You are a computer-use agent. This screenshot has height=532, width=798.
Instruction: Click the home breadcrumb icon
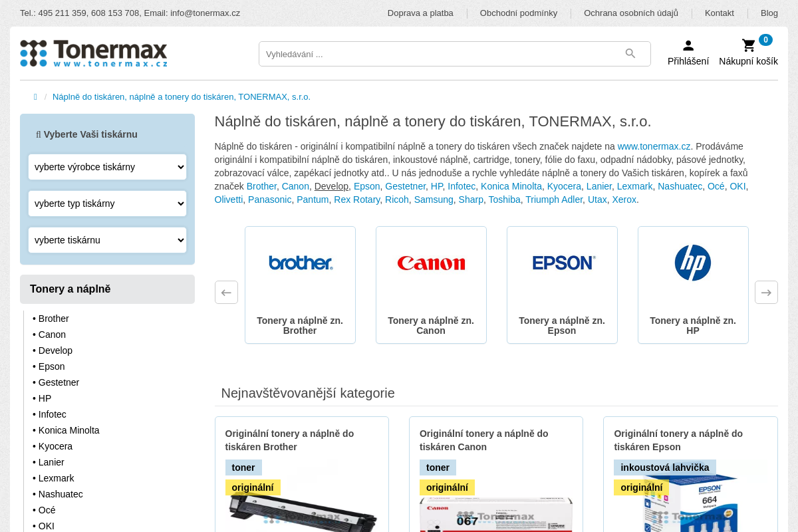(x=35, y=97)
